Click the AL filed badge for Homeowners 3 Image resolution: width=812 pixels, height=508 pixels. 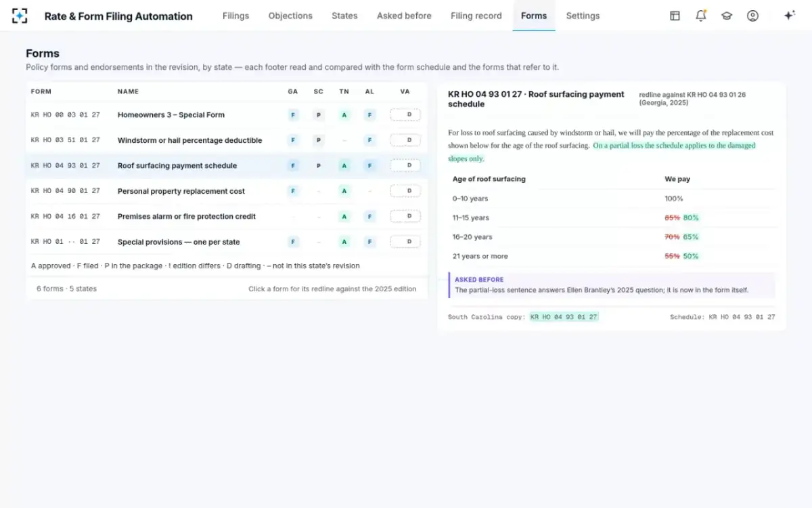369,115
